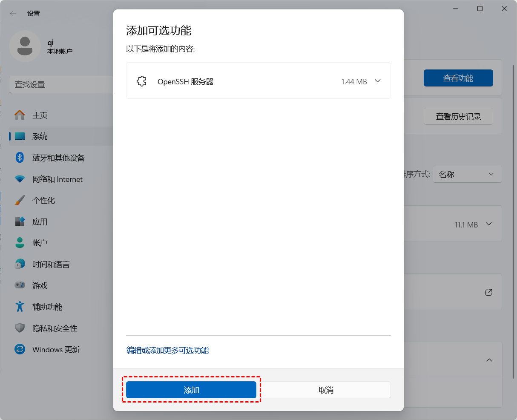
Task: Click the Accounts person icon
Action: click(20, 243)
